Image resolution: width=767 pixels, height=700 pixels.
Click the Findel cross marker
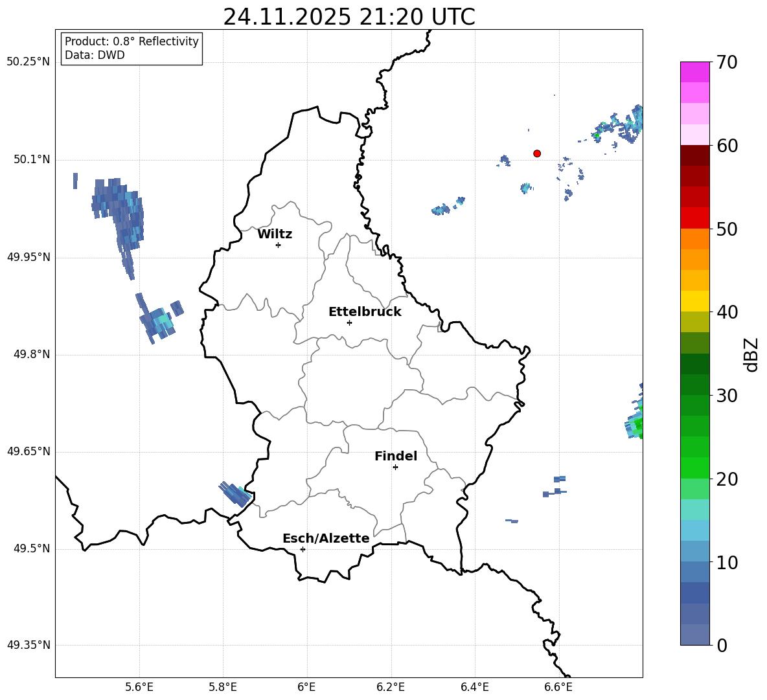pos(395,468)
